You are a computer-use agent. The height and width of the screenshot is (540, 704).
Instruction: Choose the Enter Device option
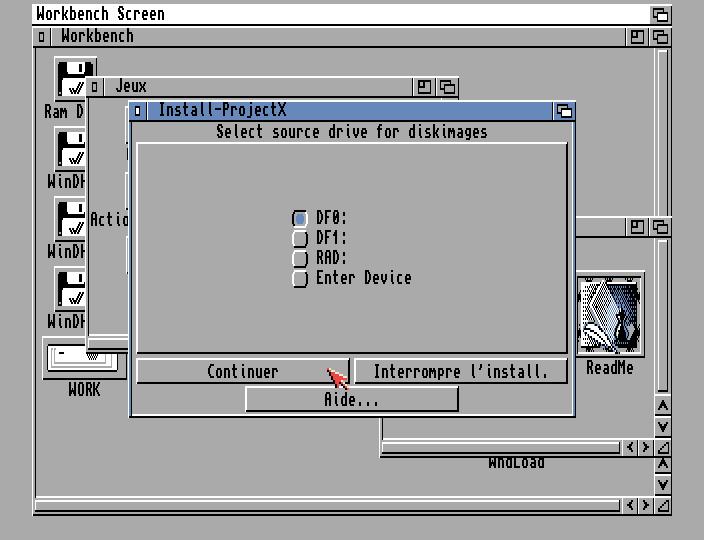[x=299, y=278]
